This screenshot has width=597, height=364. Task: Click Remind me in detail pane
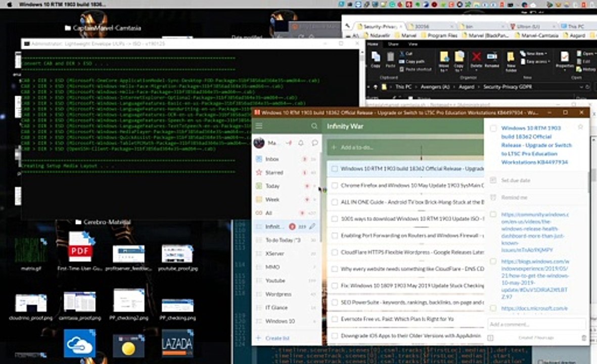click(x=514, y=197)
